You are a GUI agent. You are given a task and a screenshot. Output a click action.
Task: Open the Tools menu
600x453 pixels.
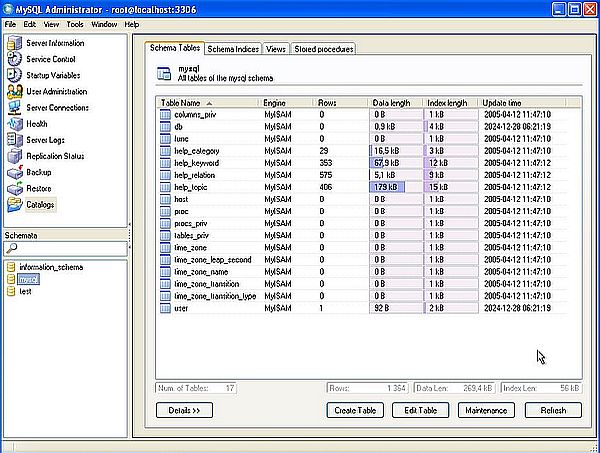coord(75,24)
